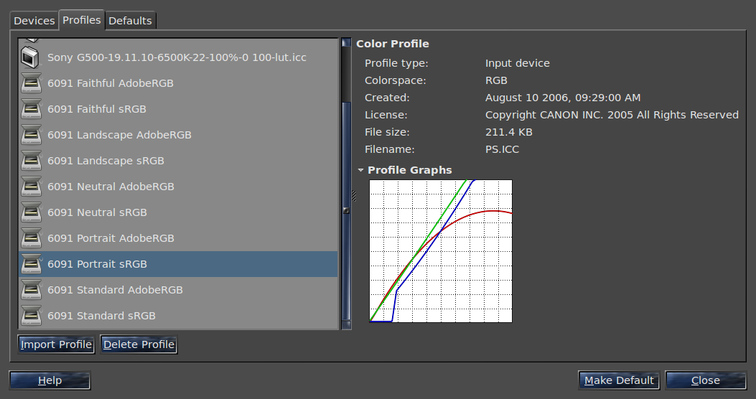Click scanner icon beside 6091 Neutral AdobeRGB

click(31, 187)
